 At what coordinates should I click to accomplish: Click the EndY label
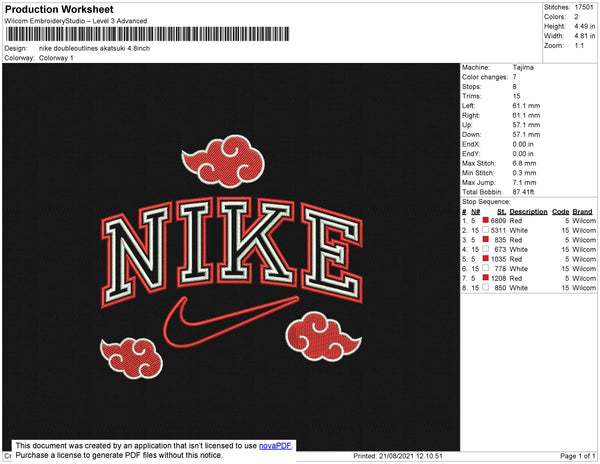coord(471,154)
